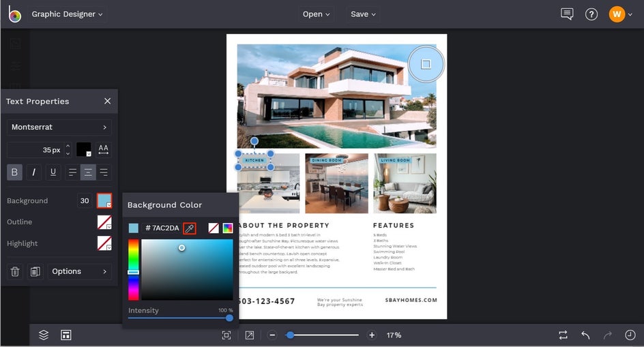
Task: Toggle Underline formatting
Action: [x=53, y=172]
